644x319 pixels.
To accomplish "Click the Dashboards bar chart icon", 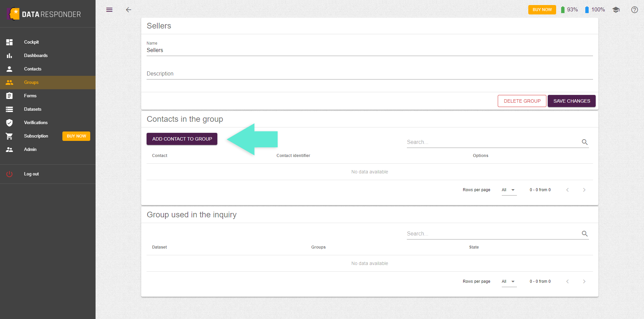I will pos(9,55).
